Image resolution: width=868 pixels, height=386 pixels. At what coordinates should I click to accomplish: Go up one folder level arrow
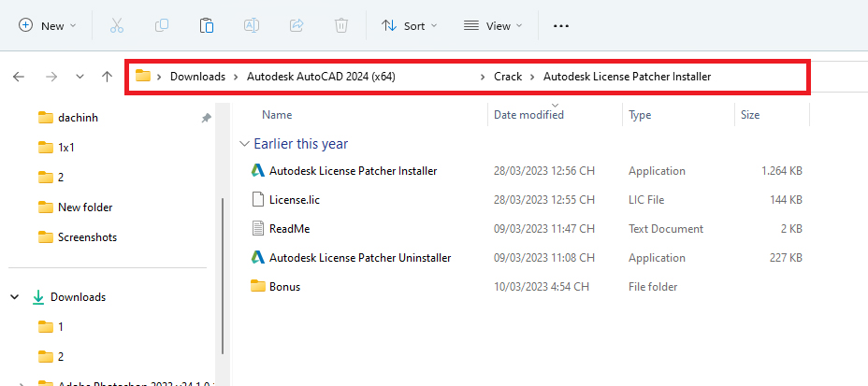[x=108, y=77]
